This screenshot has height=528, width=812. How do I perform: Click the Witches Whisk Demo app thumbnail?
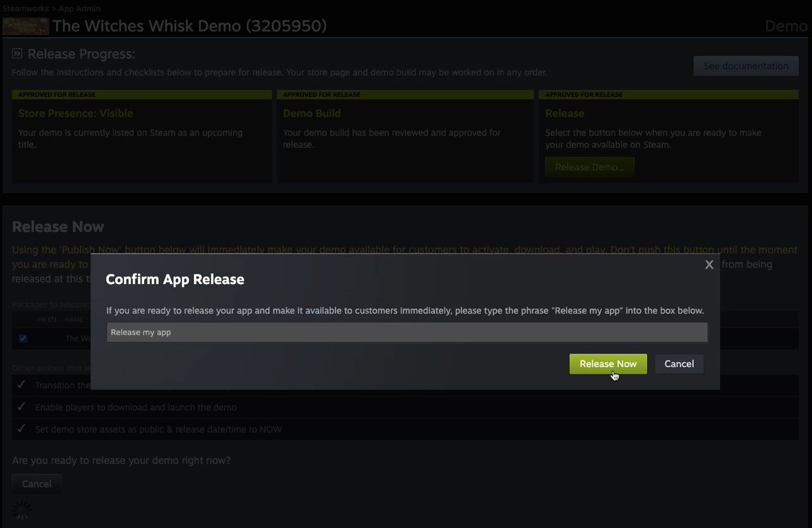click(25, 26)
